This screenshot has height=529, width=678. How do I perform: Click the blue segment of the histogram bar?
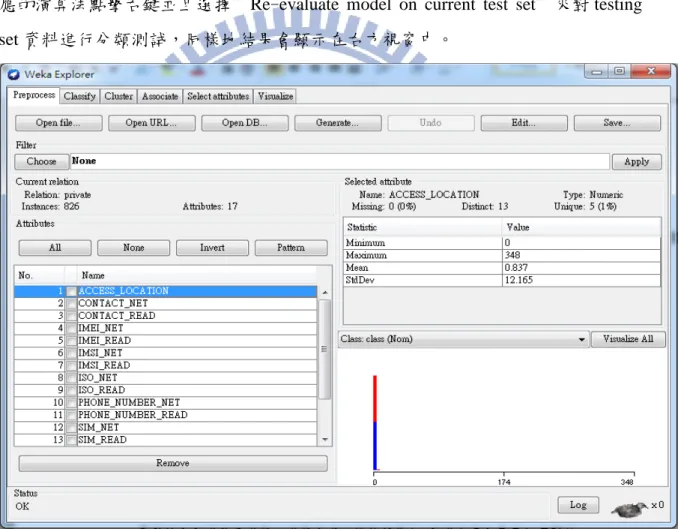[375, 446]
